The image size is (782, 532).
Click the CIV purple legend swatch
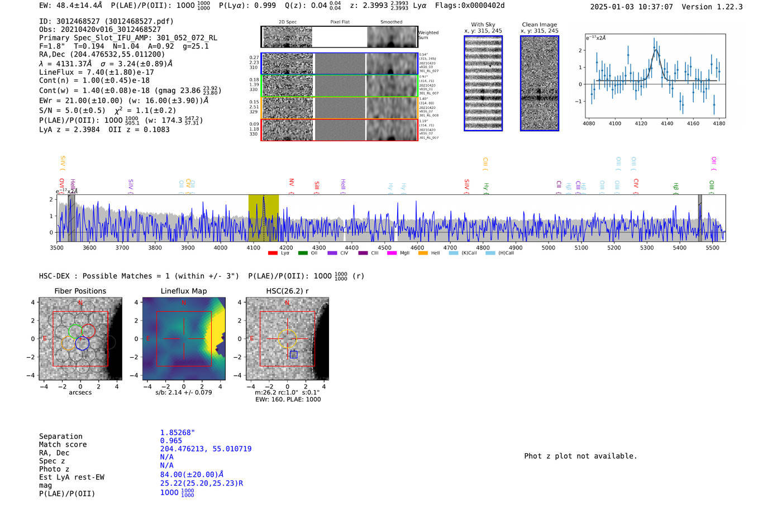(x=332, y=253)
